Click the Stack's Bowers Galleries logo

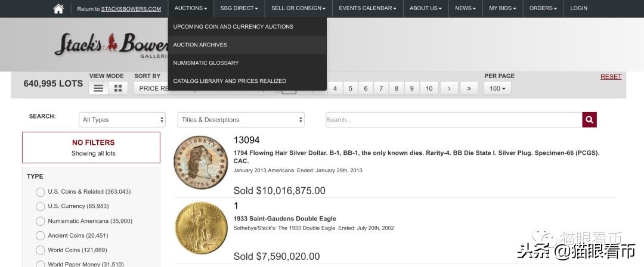[112, 44]
